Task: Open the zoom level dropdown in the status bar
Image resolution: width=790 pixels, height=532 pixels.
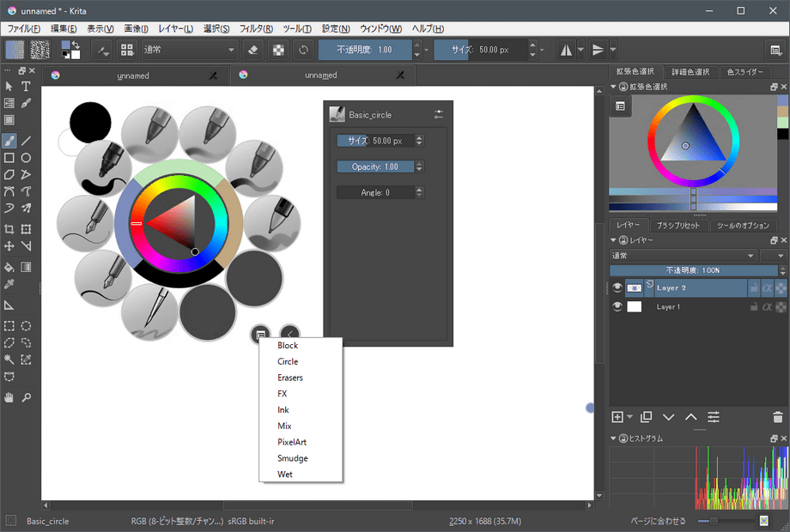Action: [658, 521]
